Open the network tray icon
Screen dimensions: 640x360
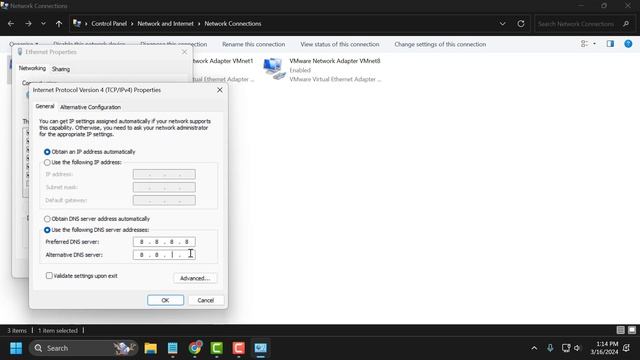(x=566, y=348)
